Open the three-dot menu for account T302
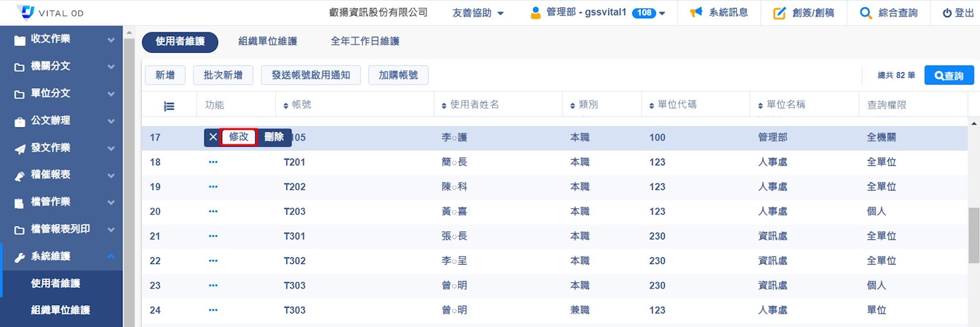 click(213, 261)
